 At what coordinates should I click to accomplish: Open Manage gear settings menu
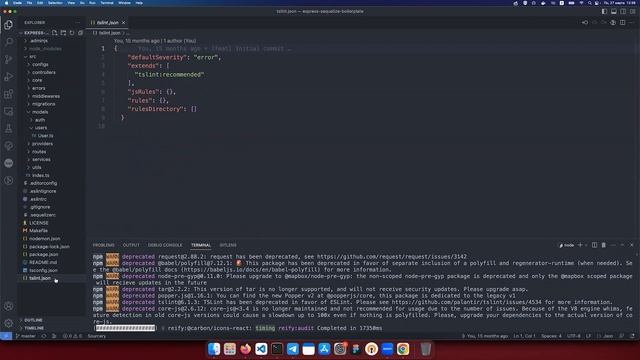[x=9, y=323]
